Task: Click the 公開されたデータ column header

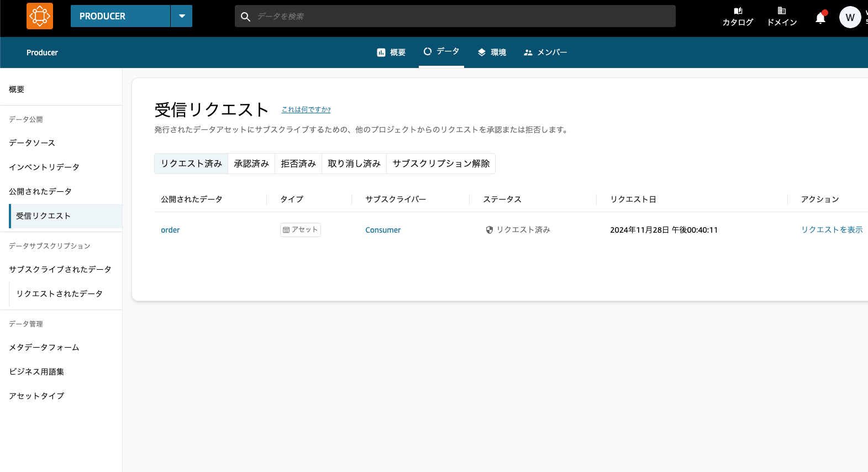Action: 192,199
